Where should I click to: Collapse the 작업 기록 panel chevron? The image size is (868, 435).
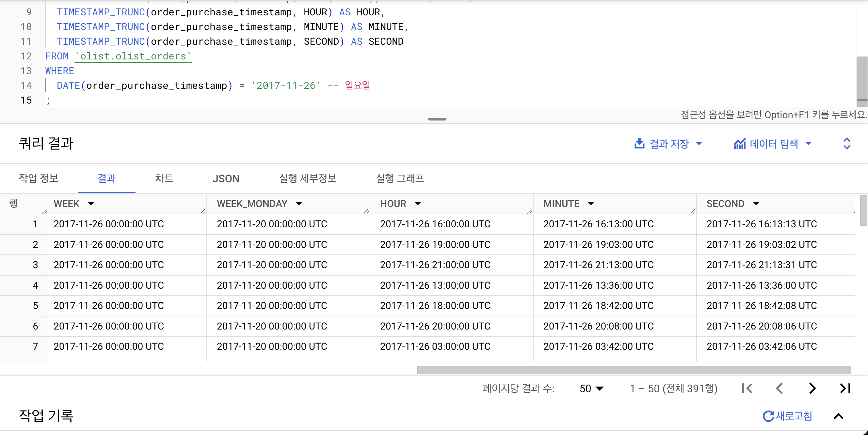point(838,416)
